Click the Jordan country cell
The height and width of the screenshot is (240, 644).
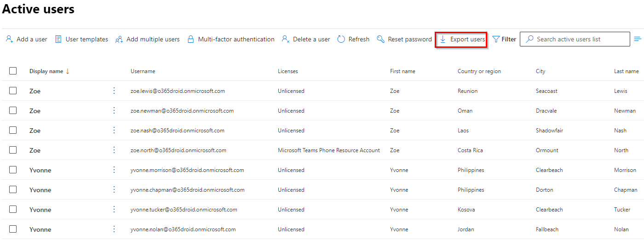click(x=466, y=229)
